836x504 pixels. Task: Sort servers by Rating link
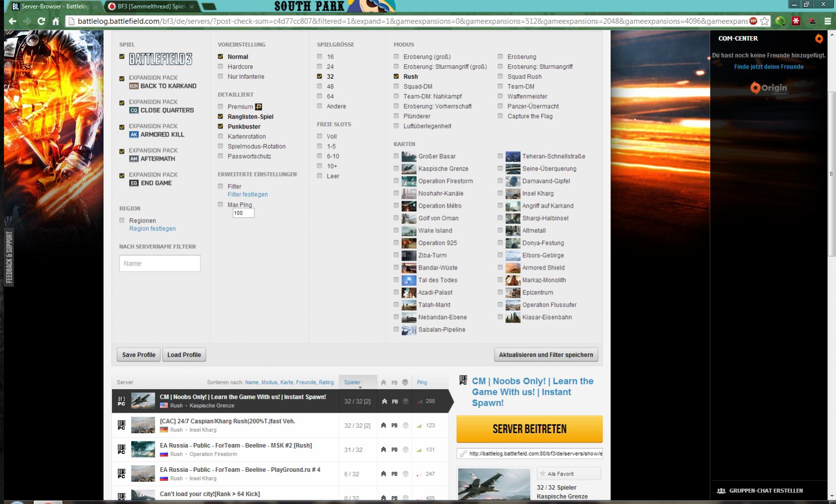click(326, 383)
